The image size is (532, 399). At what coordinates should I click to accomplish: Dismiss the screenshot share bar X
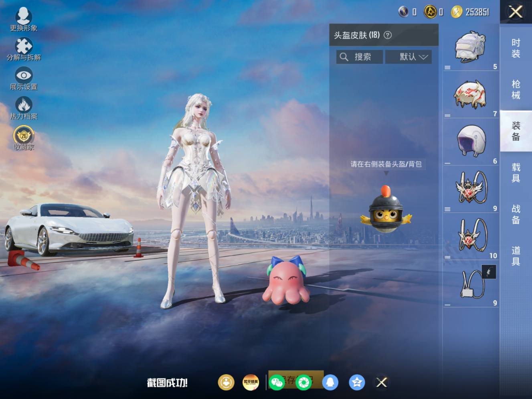pyautogui.click(x=382, y=382)
